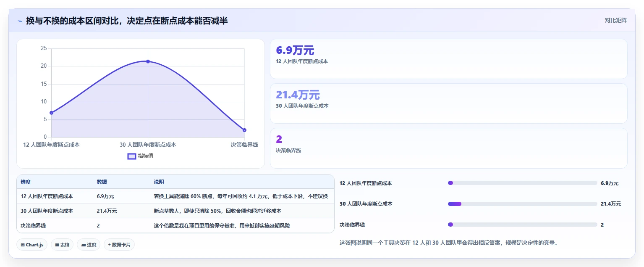The width and height of the screenshot is (644, 267).
Task: Click the large 2 value in 决策临界线 card
Action: tap(279, 140)
